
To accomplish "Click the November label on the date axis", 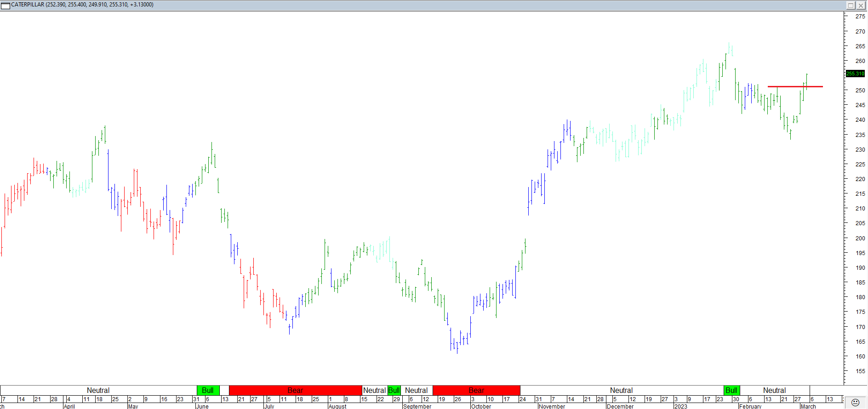I will click(552, 406).
